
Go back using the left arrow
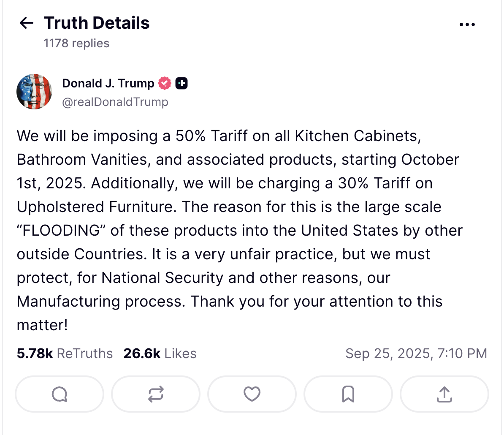click(27, 23)
